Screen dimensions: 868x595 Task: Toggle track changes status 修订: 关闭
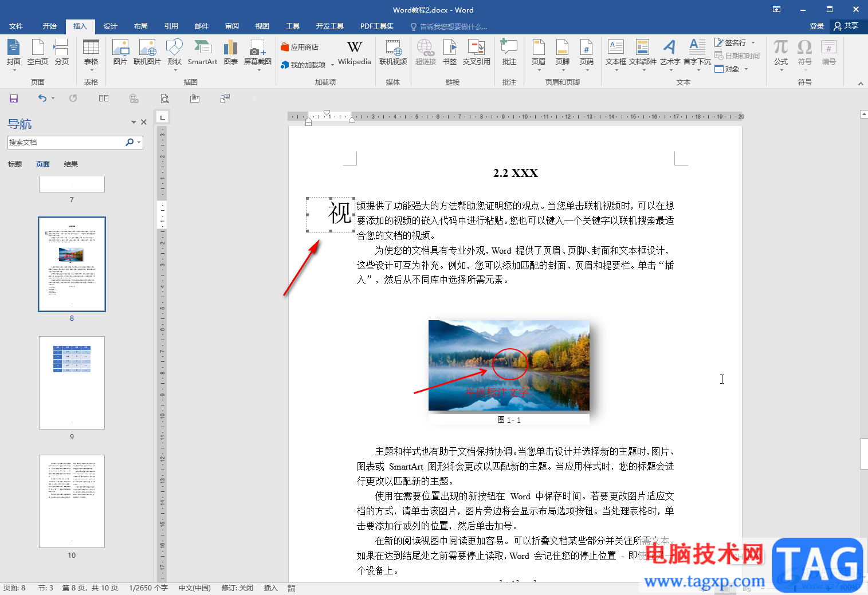pos(237,588)
